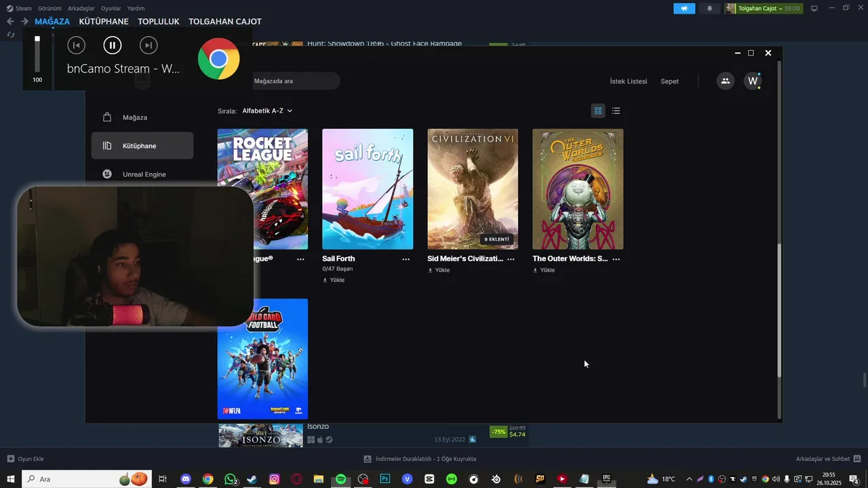Click the scrollbar in Epic launcher window

(x=779, y=312)
